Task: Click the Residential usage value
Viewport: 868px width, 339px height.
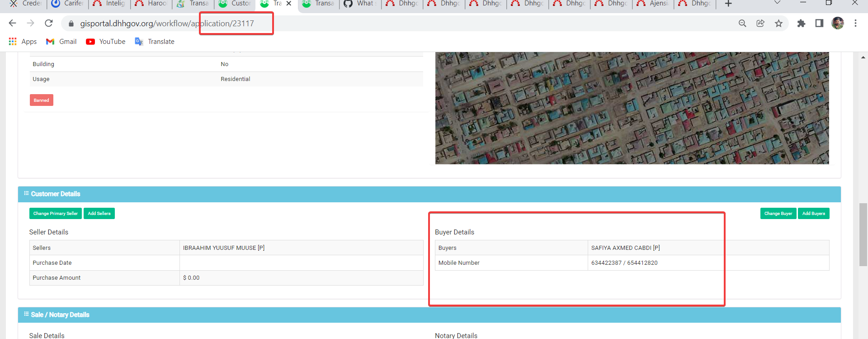Action: [236, 79]
